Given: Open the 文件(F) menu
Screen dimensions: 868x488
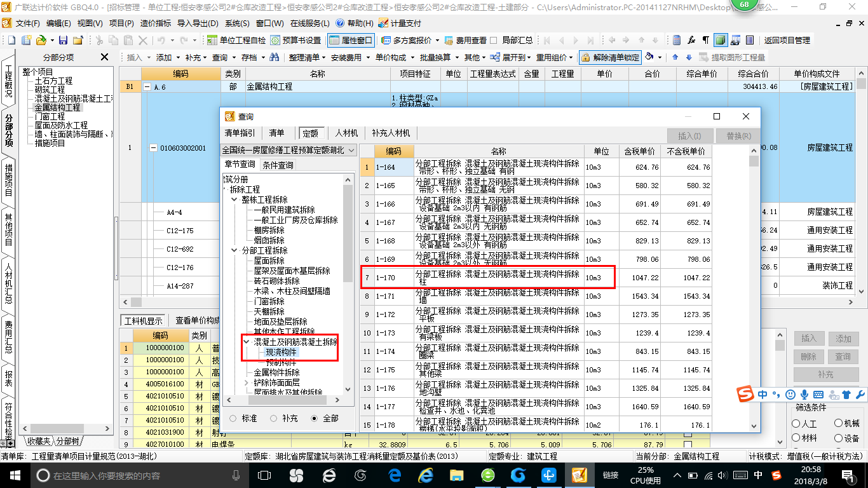Looking at the screenshot, I should point(27,23).
